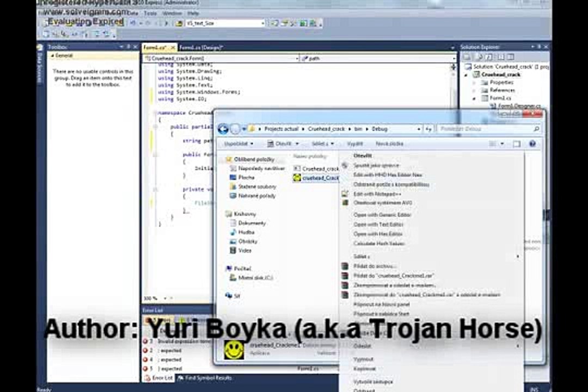The width and height of the screenshot is (588, 392).
Task: Select Calculate Hash Values in the context menu
Action: pos(379,243)
